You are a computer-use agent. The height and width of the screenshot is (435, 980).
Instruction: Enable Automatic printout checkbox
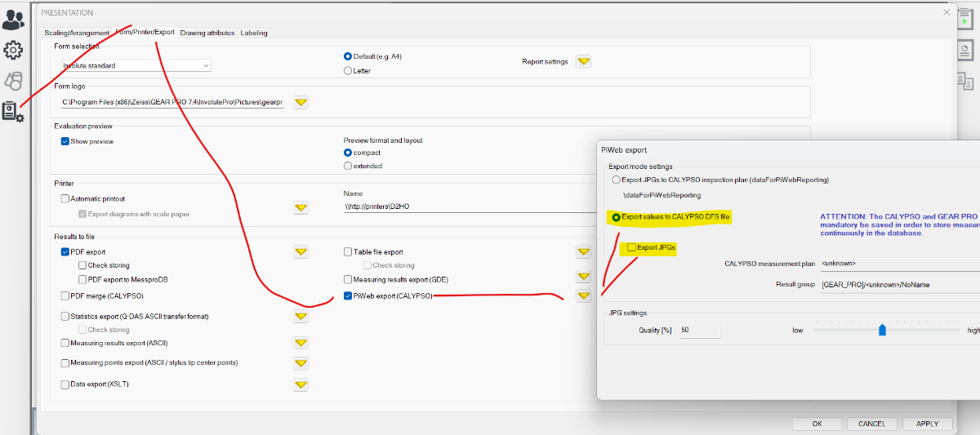(65, 198)
